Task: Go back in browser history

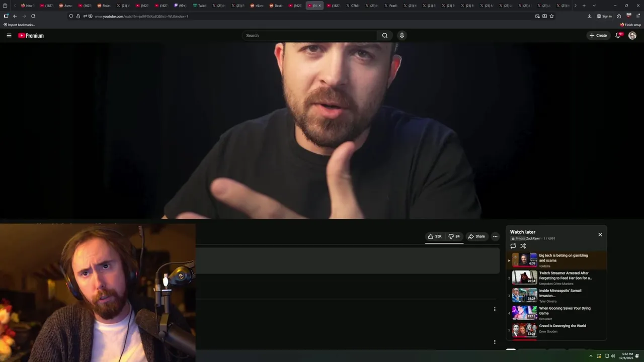Action: click(x=15, y=16)
